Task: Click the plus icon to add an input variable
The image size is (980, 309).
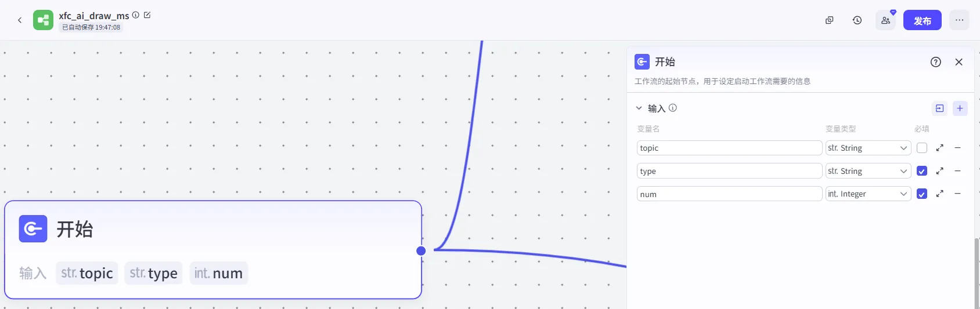Action: pos(960,108)
